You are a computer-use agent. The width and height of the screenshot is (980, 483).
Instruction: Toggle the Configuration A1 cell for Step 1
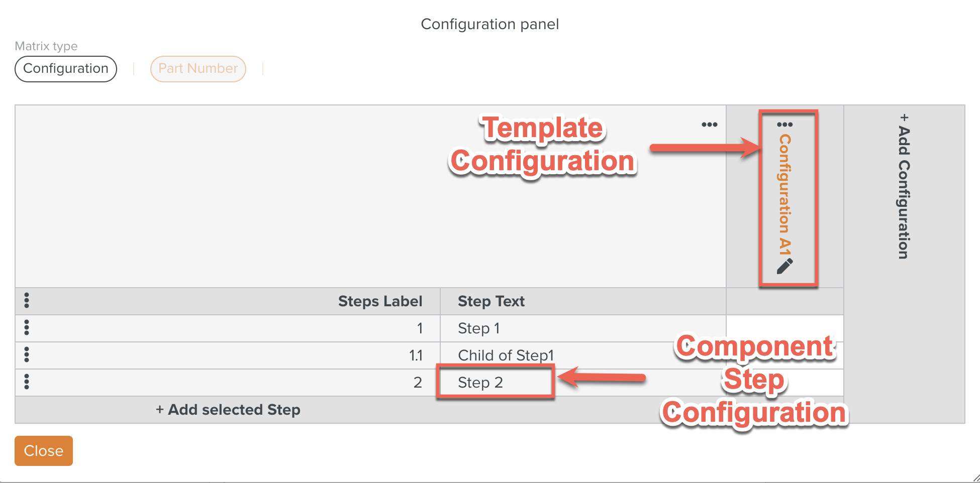click(x=785, y=325)
